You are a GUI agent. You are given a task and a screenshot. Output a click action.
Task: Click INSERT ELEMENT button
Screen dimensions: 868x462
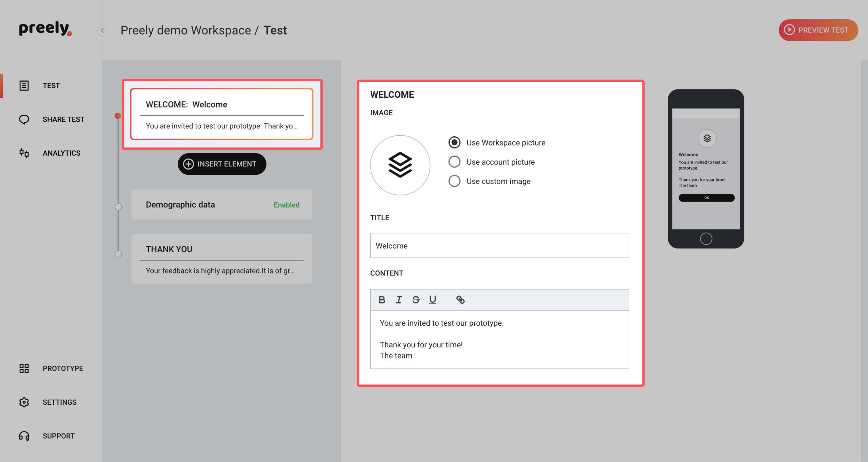[222, 164]
